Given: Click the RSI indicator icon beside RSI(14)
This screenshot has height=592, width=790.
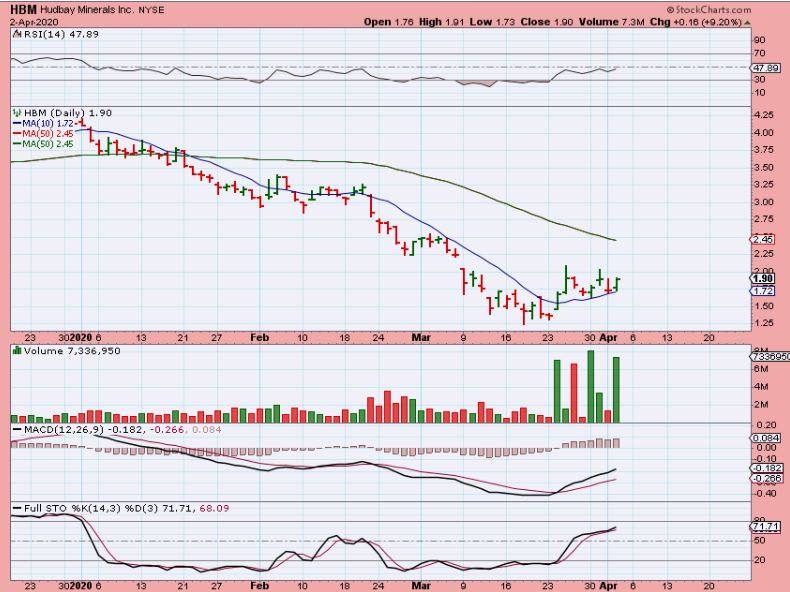Looking at the screenshot, I should point(17,34).
